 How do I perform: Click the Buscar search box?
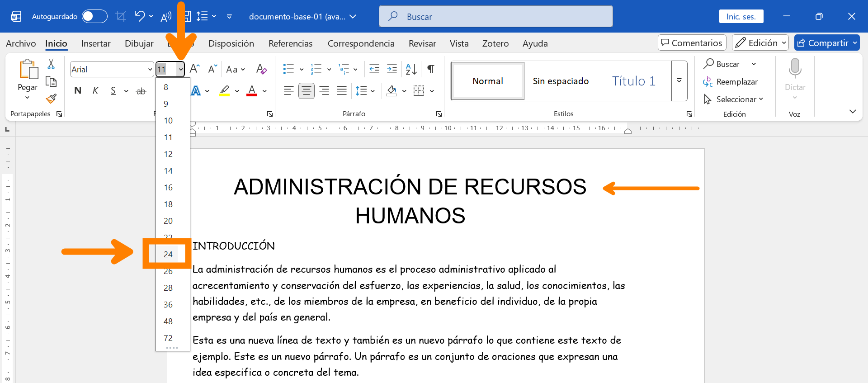(496, 16)
